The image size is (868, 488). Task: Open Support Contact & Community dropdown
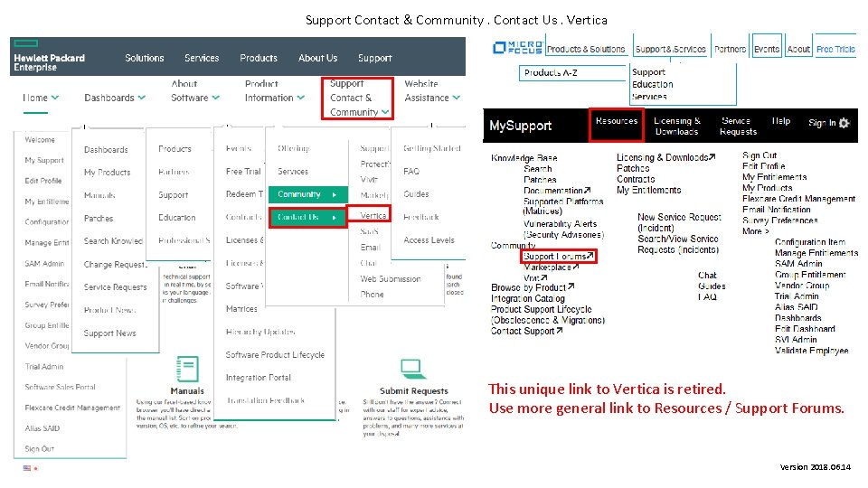click(358, 98)
